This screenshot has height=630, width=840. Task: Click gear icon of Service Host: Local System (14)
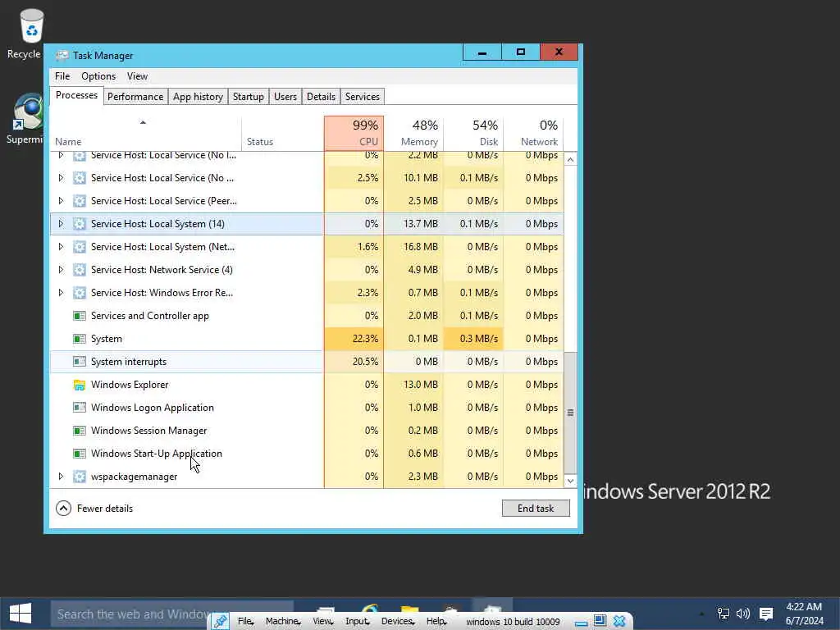click(x=80, y=224)
